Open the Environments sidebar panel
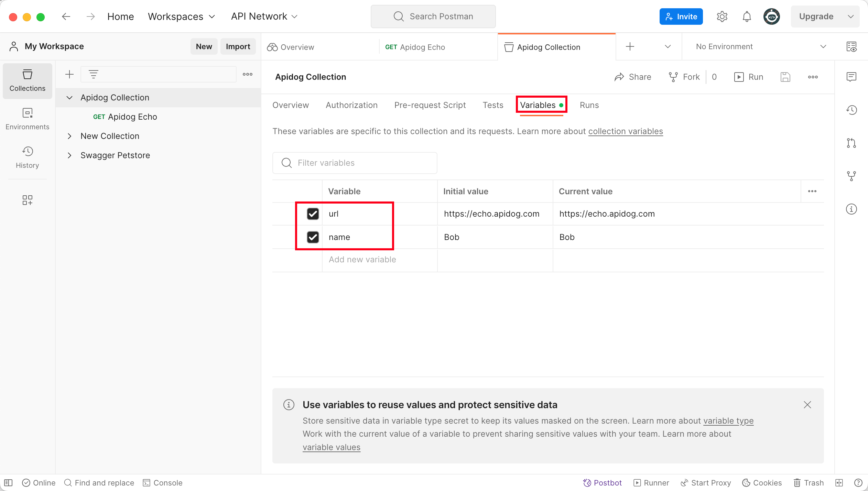This screenshot has height=491, width=868. pos(27,119)
